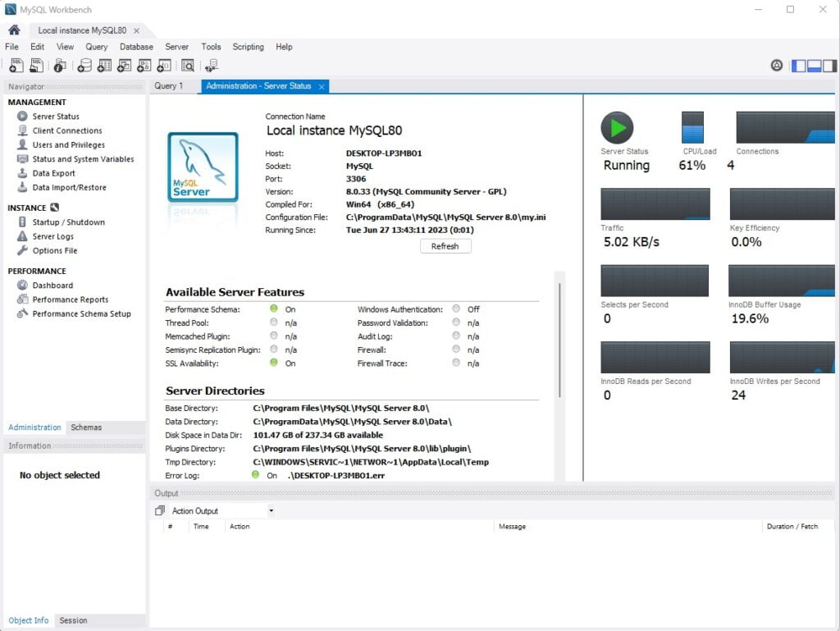Screen dimensions: 840x631
Task: Toggle the bottom output panel view
Action: [x=815, y=66]
